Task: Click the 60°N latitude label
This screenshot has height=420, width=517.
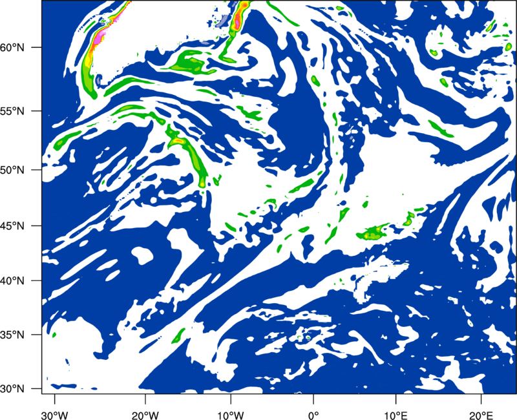Action: pos(12,47)
